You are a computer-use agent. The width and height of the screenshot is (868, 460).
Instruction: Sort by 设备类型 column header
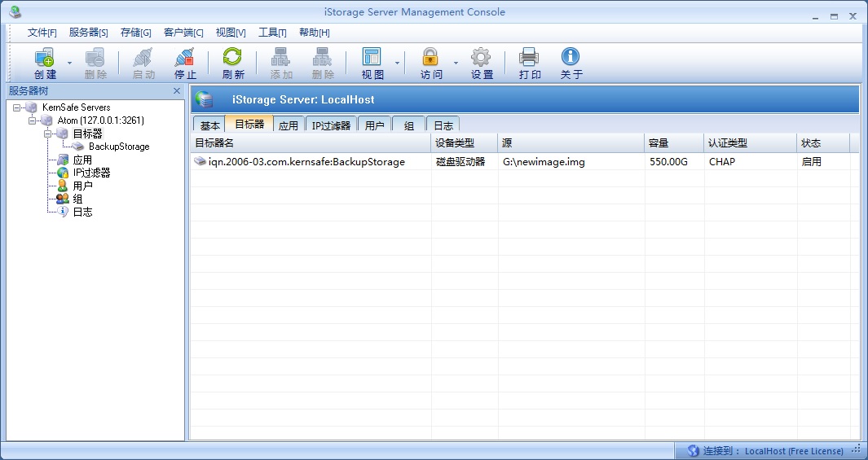[465, 143]
